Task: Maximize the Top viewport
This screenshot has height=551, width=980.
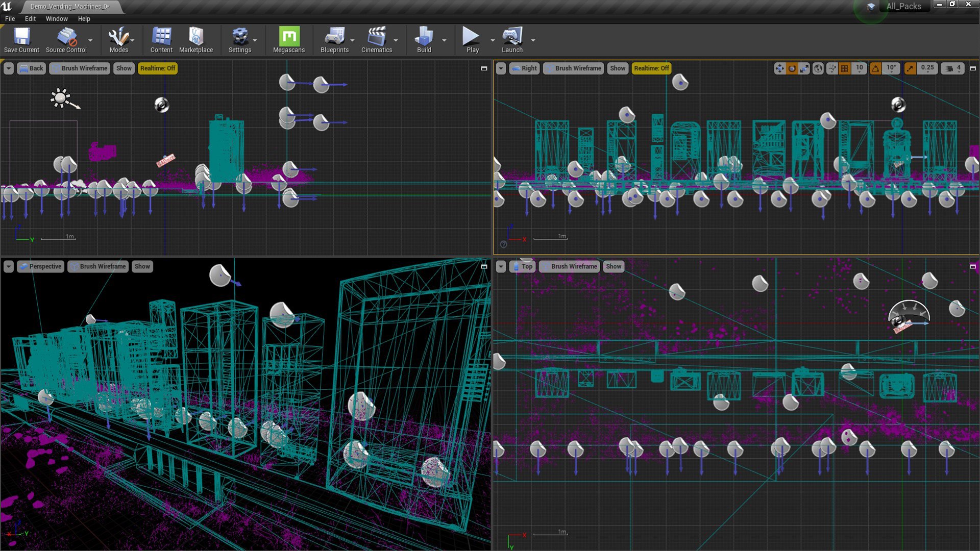Action: (972, 266)
